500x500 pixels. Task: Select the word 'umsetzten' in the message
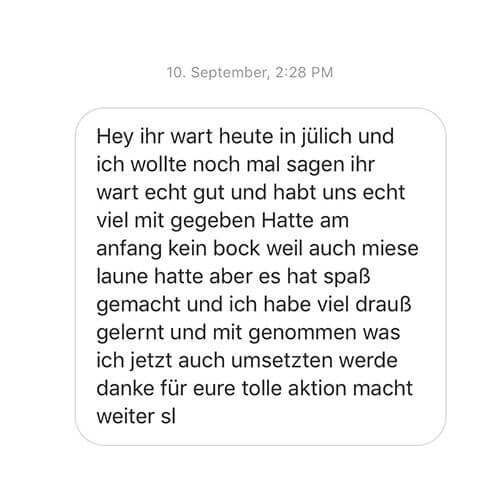pyautogui.click(x=282, y=361)
